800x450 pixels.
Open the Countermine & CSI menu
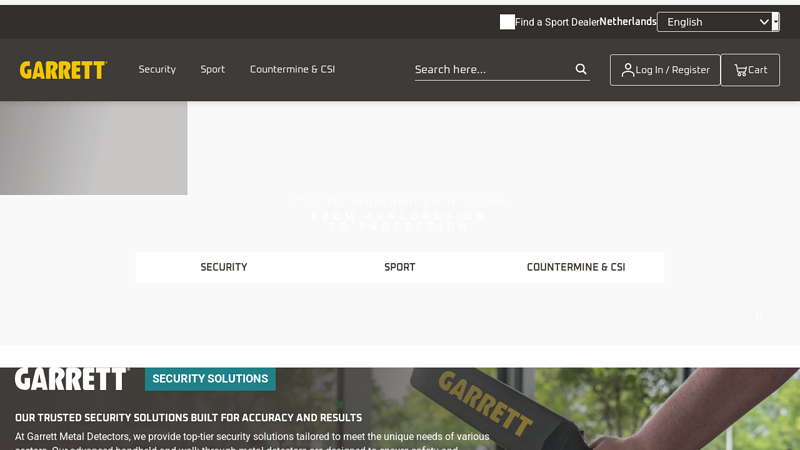[x=292, y=69]
